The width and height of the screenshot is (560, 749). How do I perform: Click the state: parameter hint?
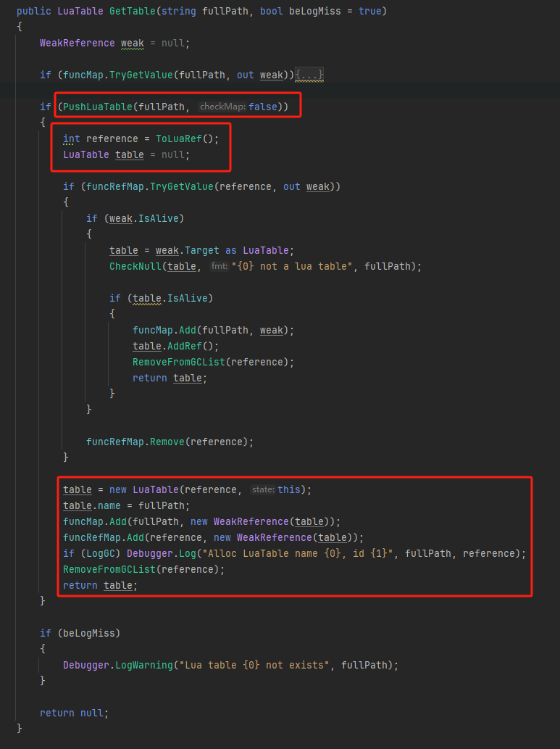(x=262, y=489)
